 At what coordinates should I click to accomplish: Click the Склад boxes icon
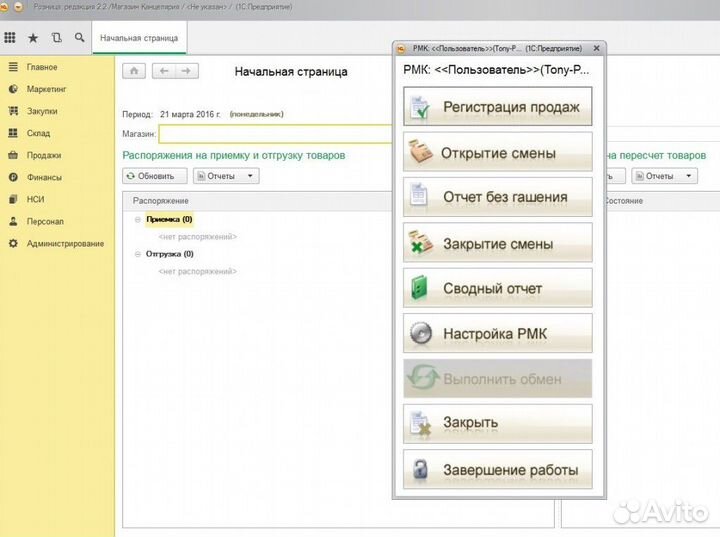[x=13, y=133]
